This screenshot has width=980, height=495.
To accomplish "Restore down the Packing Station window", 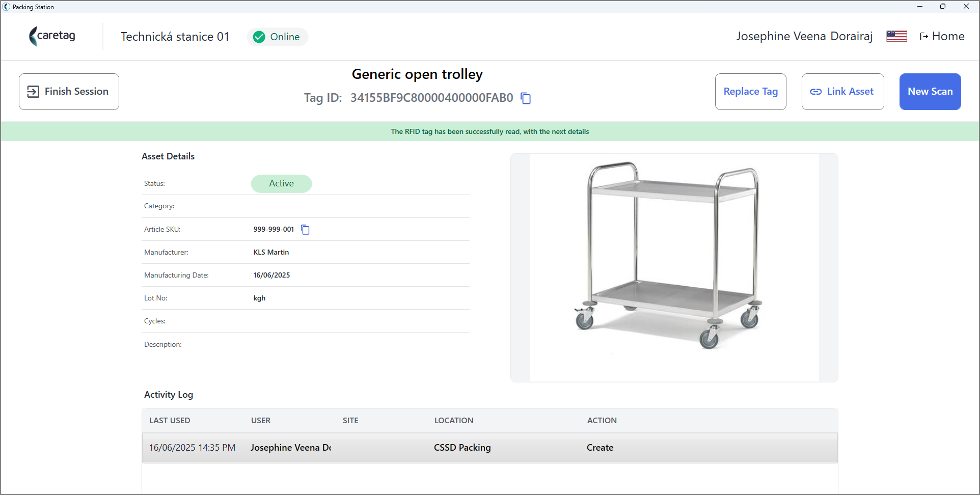I will click(x=943, y=7).
